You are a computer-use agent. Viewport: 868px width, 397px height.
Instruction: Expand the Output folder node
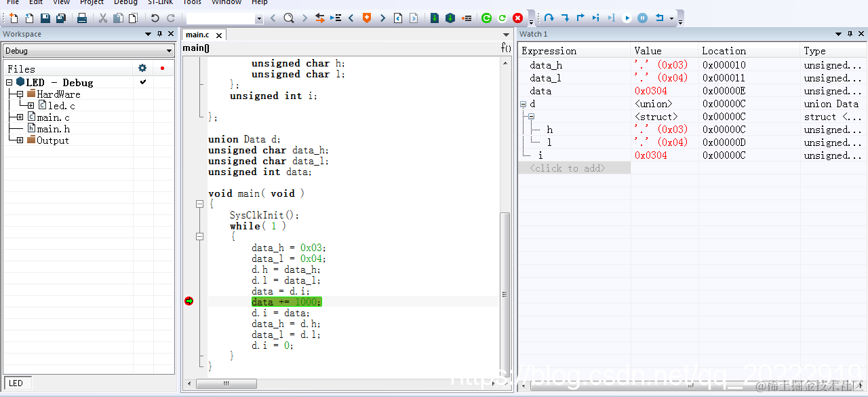[x=20, y=140]
